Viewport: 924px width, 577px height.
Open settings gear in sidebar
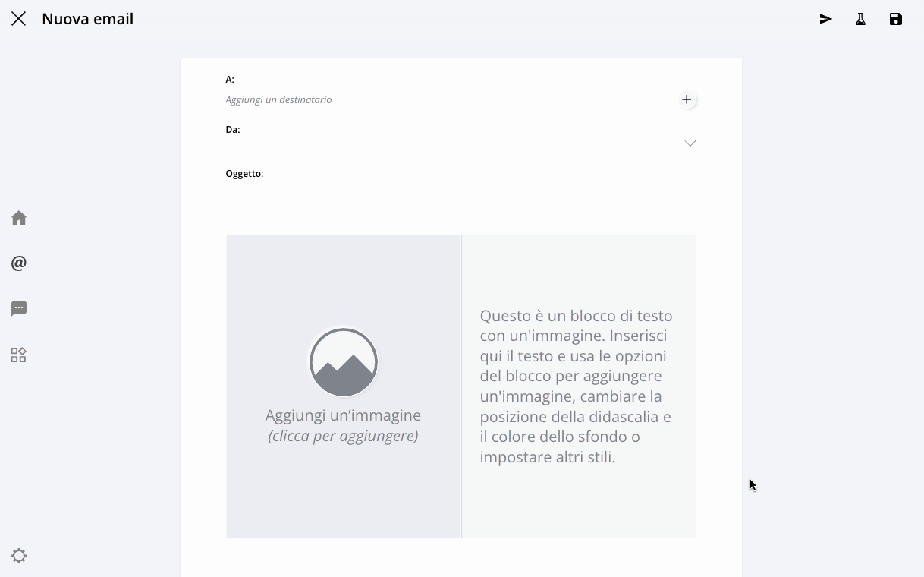tap(19, 556)
